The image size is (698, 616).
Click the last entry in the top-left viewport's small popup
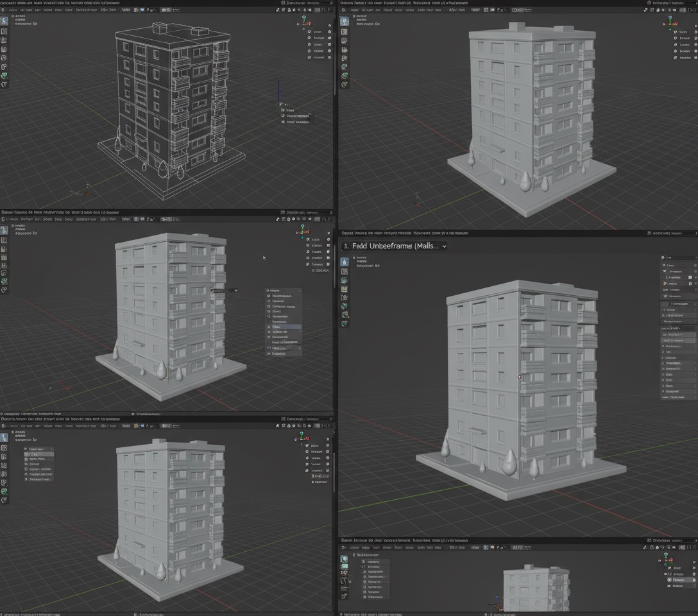point(298,121)
